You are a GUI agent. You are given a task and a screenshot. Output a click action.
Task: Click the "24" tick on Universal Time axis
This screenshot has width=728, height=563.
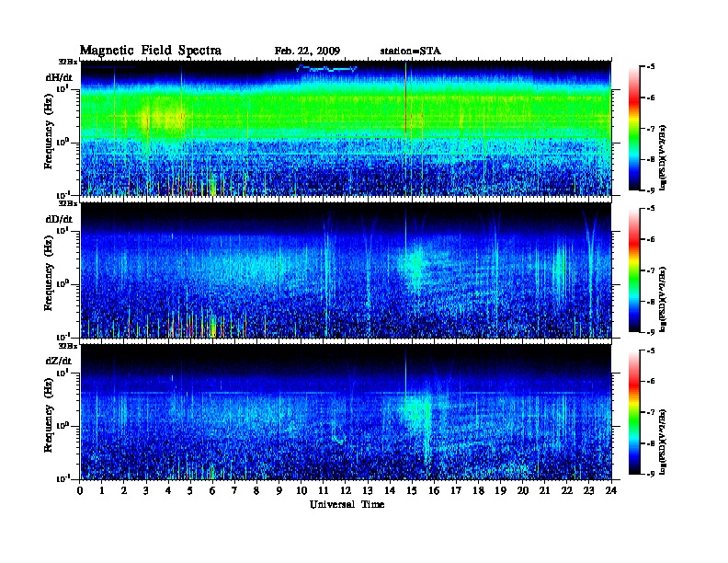611,490
